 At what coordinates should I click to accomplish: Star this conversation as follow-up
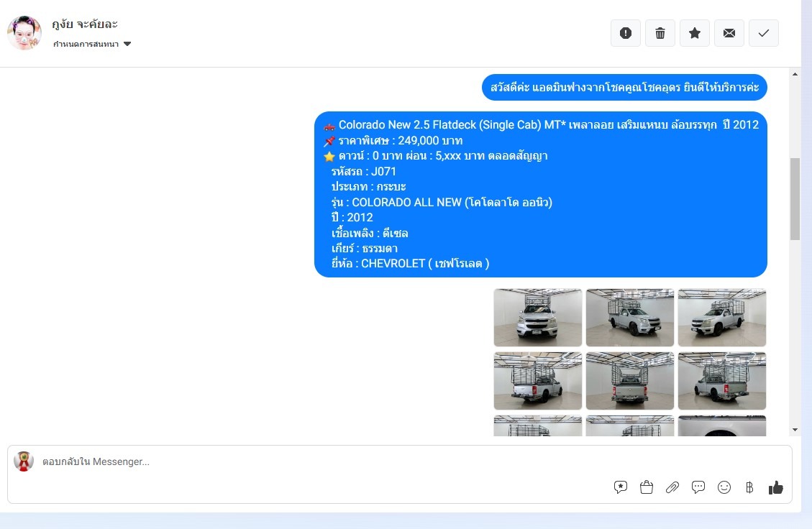pyautogui.click(x=695, y=33)
